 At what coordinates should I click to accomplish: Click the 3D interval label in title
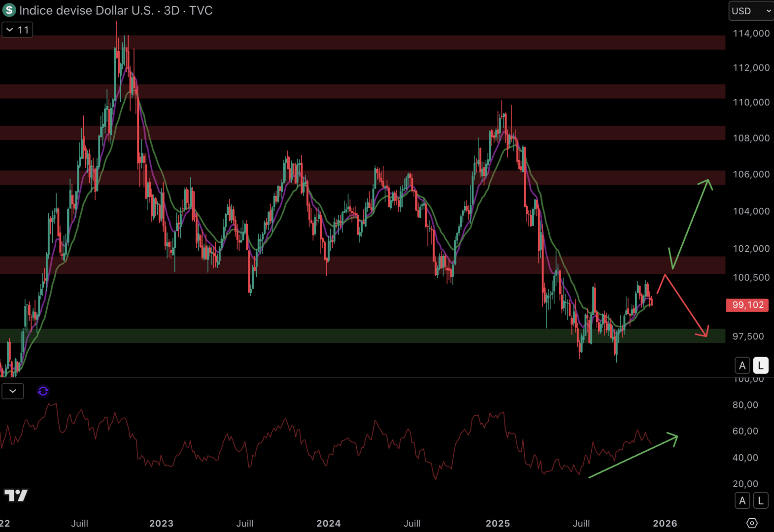(171, 10)
